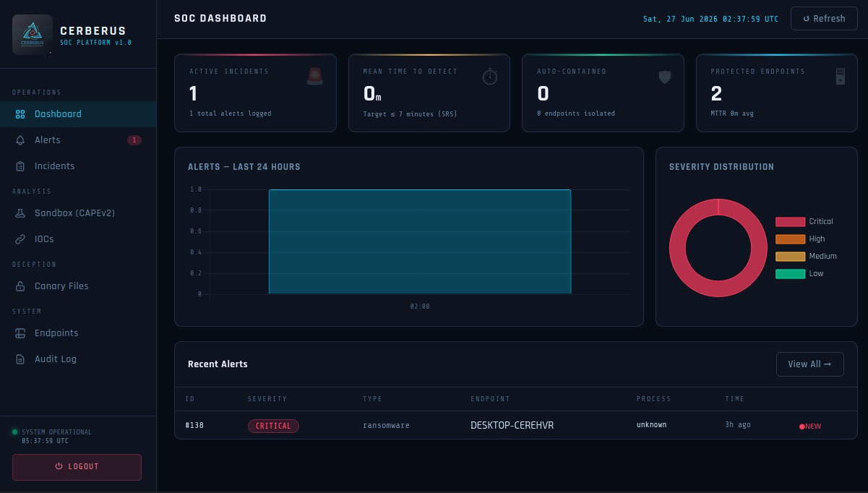Log out of the platform
Viewport: 868px width, 493px height.
pos(77,467)
